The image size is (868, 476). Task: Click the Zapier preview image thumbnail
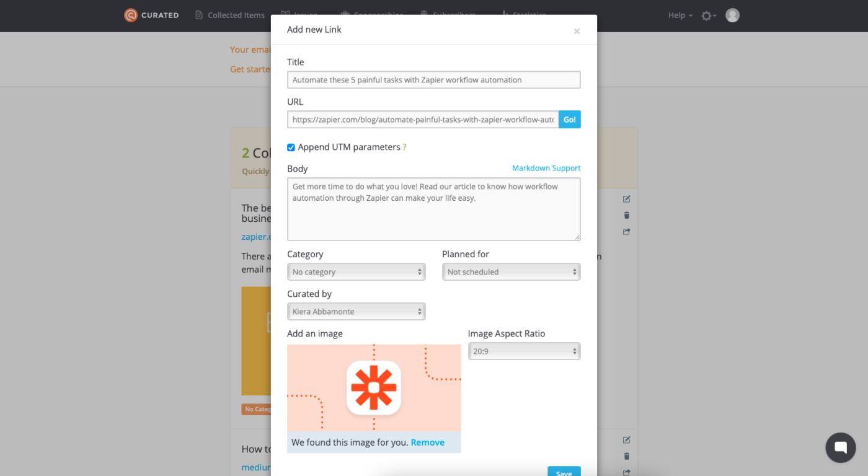point(374,388)
